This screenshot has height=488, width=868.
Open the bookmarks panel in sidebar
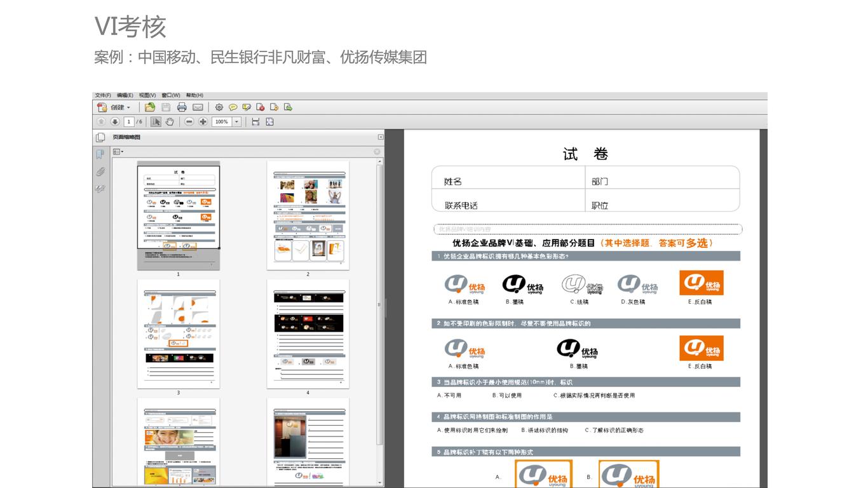(x=100, y=154)
